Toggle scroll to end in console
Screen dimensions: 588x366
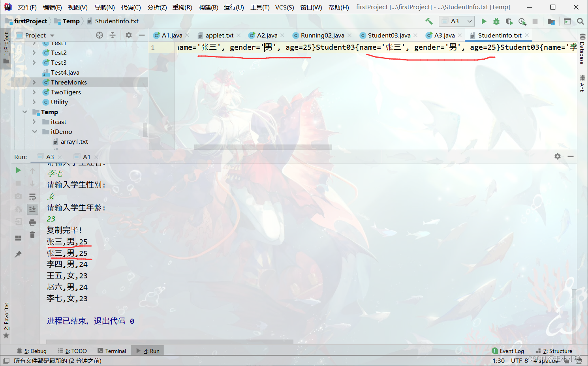tap(32, 209)
